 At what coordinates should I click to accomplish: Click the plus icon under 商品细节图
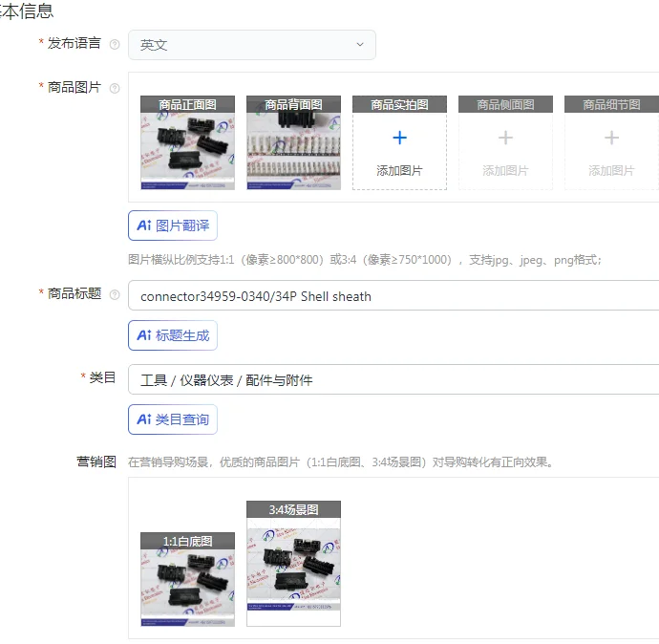coord(611,138)
